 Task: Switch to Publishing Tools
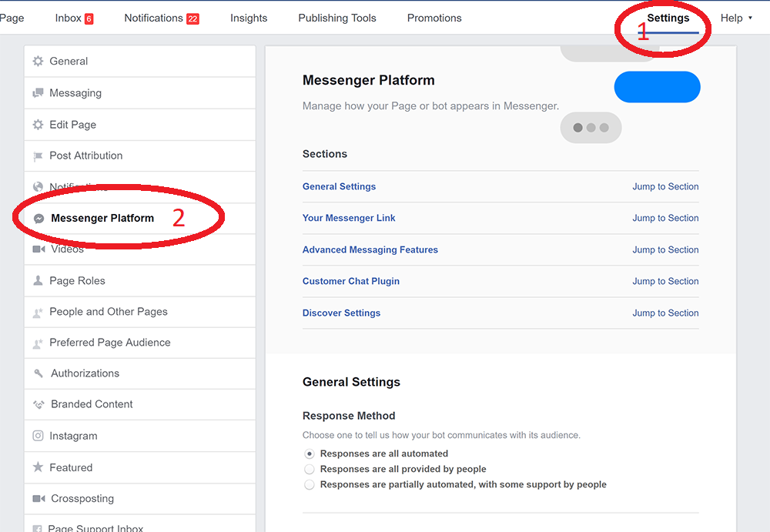pyautogui.click(x=336, y=17)
